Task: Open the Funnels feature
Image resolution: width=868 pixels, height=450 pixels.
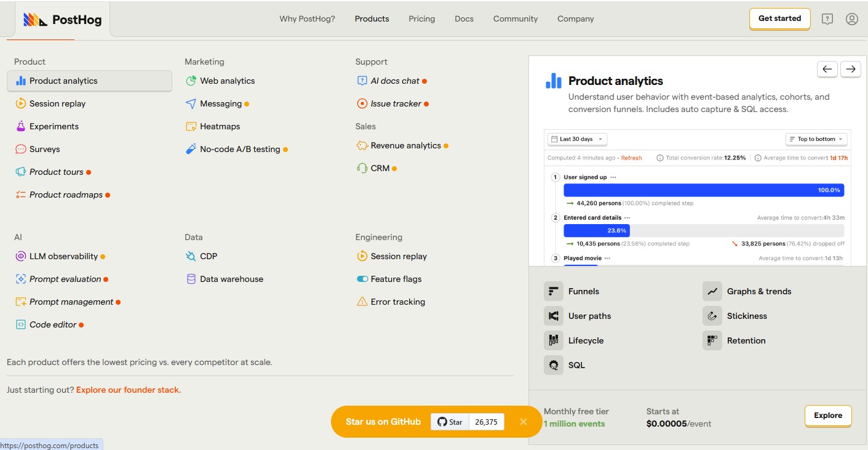Action: tap(571, 291)
